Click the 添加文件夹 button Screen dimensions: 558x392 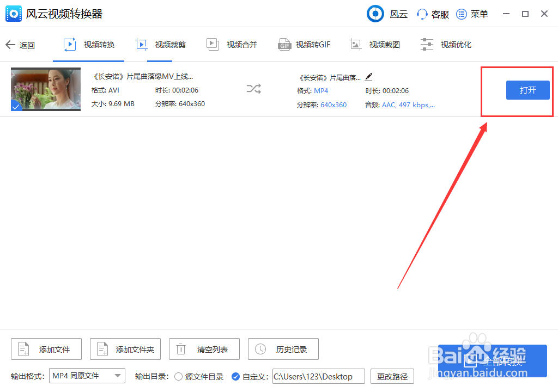pos(125,349)
